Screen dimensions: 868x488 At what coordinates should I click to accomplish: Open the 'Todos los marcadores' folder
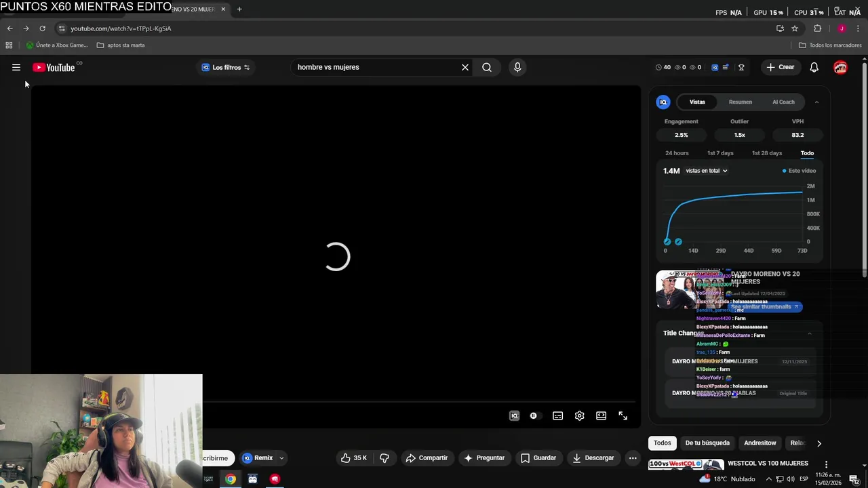pos(830,45)
